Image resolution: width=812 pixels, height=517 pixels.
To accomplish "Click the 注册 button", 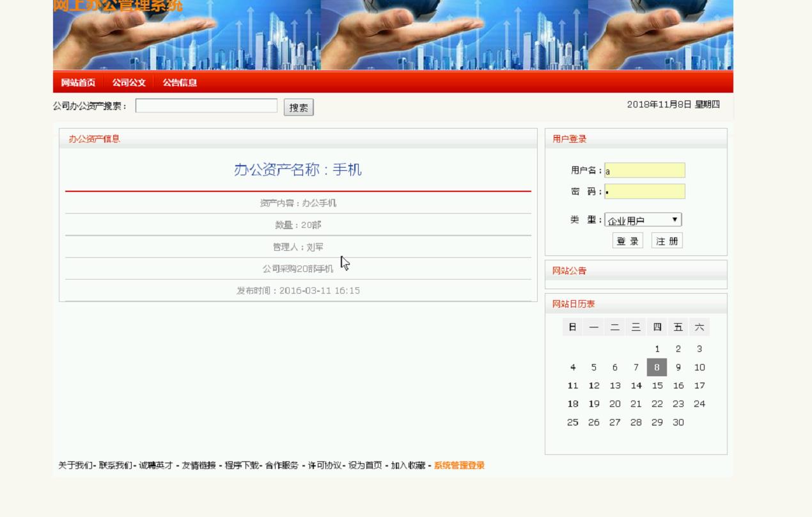I will [x=667, y=241].
